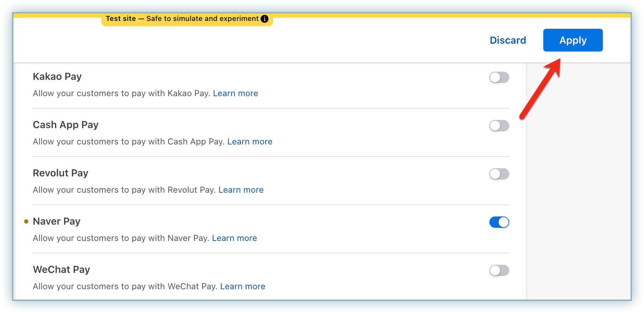Viewport: 644px width, 313px height.
Task: Visit the WeChat Pay Learn more link
Action: (x=243, y=286)
